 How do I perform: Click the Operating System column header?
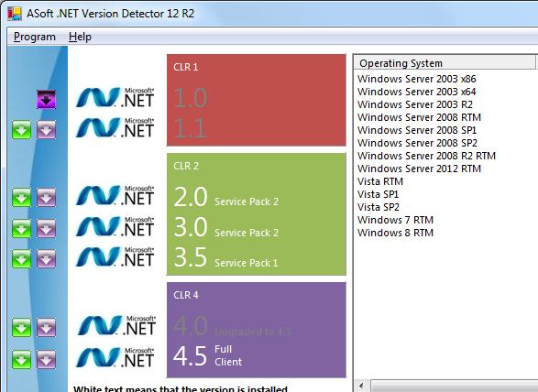[x=445, y=63]
